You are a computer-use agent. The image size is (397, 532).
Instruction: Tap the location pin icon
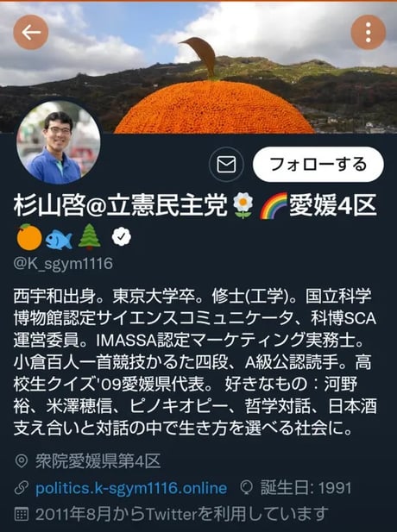[x=22, y=461]
